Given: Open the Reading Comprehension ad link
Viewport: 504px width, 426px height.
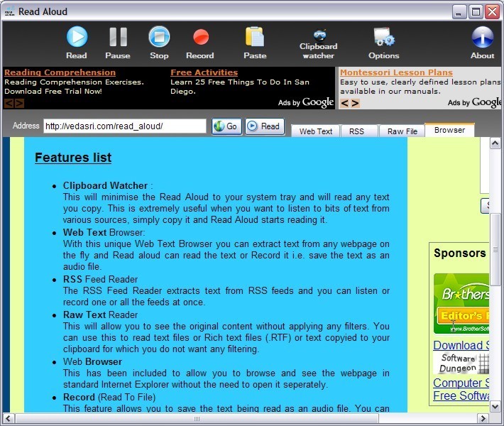Looking at the screenshot, I should pyautogui.click(x=60, y=72).
